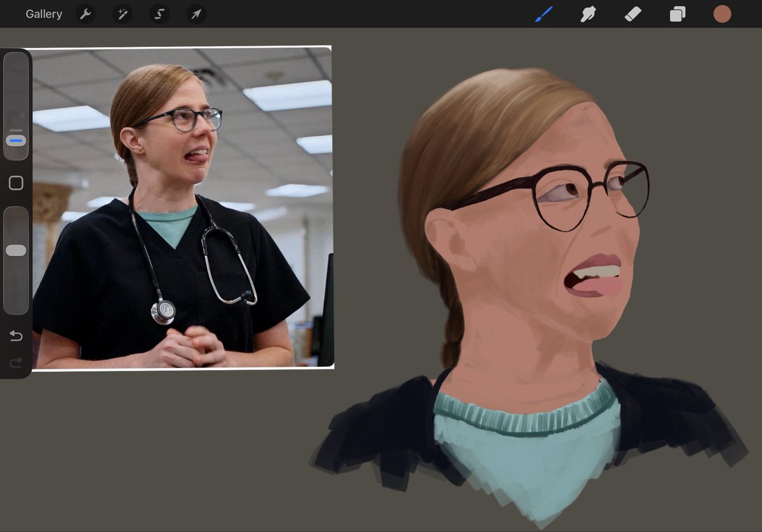This screenshot has width=762, height=532.
Task: Undo the last stroke
Action: 16,336
